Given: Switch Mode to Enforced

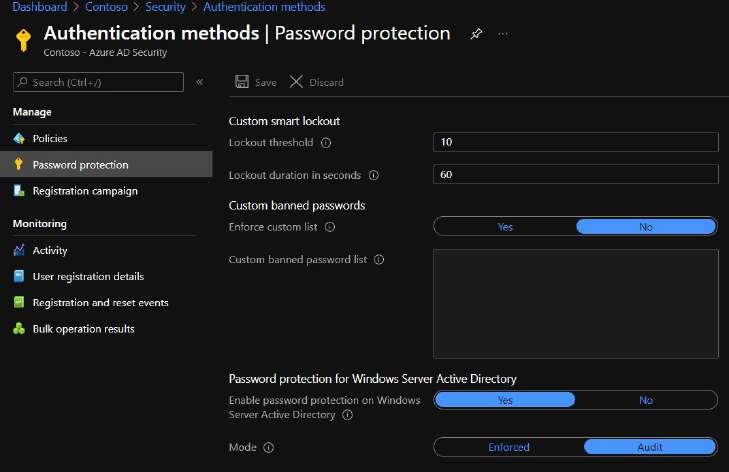Looking at the screenshot, I should point(509,447).
